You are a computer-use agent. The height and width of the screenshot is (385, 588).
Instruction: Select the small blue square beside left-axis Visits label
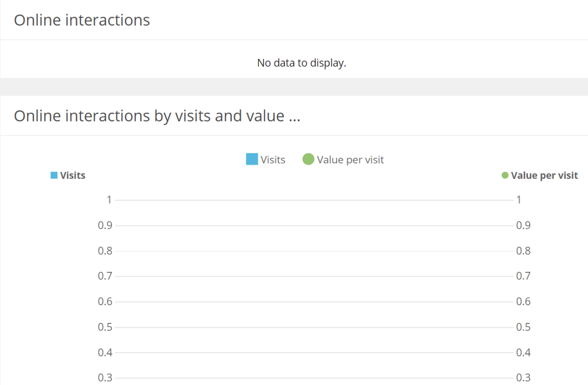pyautogui.click(x=53, y=175)
